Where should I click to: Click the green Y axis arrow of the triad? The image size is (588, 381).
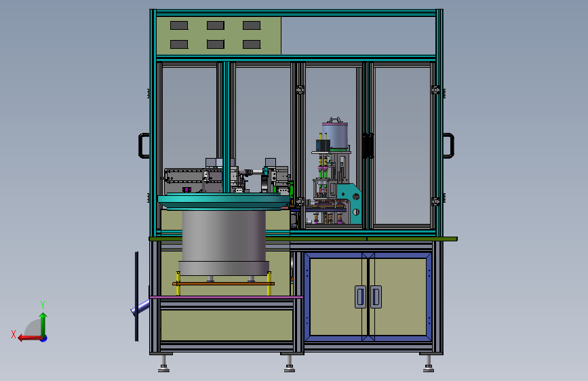[x=43, y=324]
